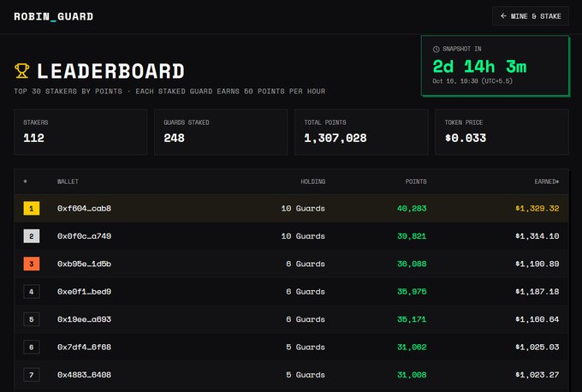Image resolution: width=582 pixels, height=392 pixels.
Task: Click earned amount $1,025.03
Action: pyautogui.click(x=537, y=347)
